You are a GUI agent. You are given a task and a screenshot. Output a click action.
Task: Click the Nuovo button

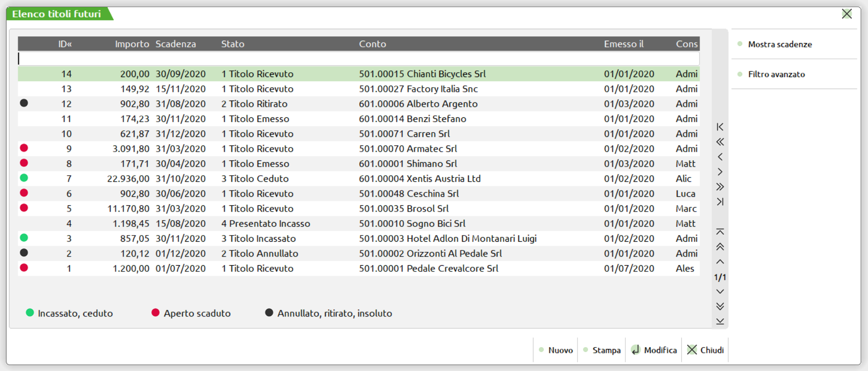point(556,350)
